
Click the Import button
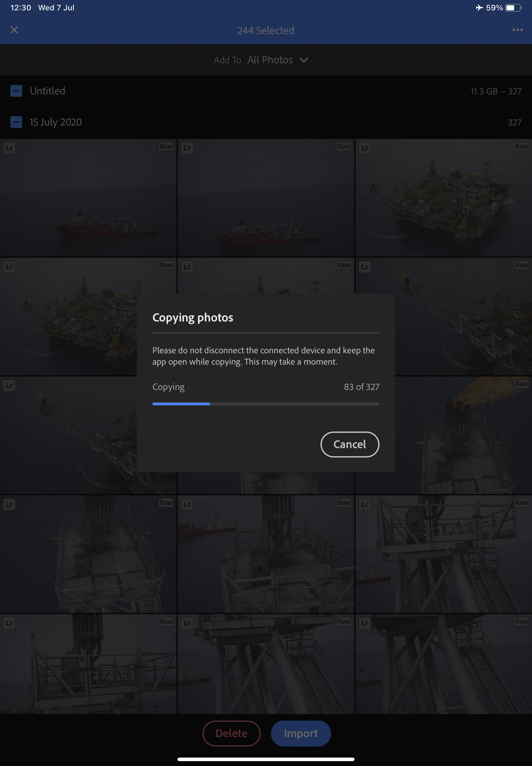(x=301, y=733)
